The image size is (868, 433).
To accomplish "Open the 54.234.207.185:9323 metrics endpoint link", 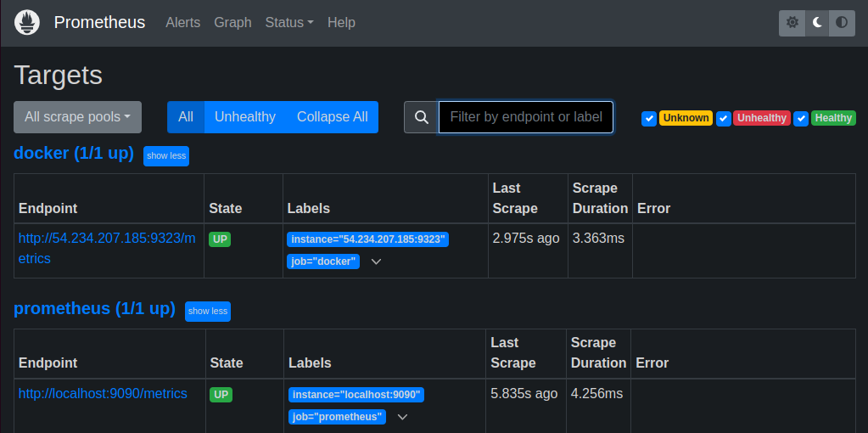I will click(107, 248).
